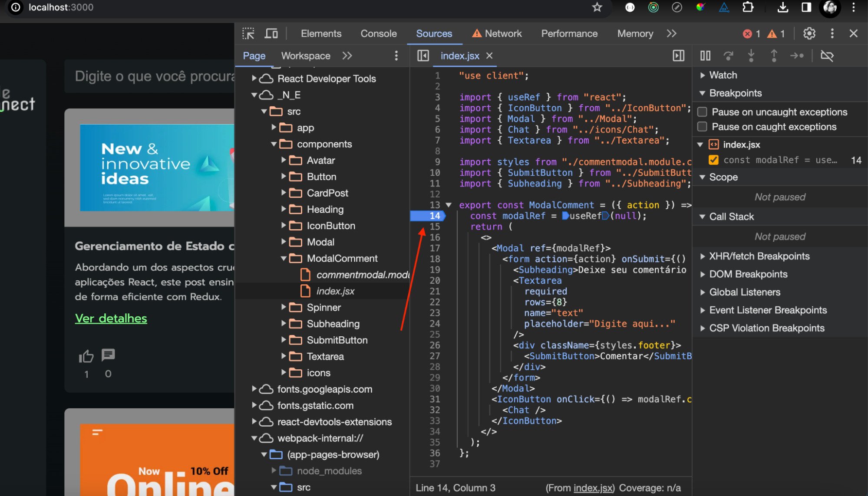
Task: Click line number 20 in the gutter
Action: coord(435,280)
